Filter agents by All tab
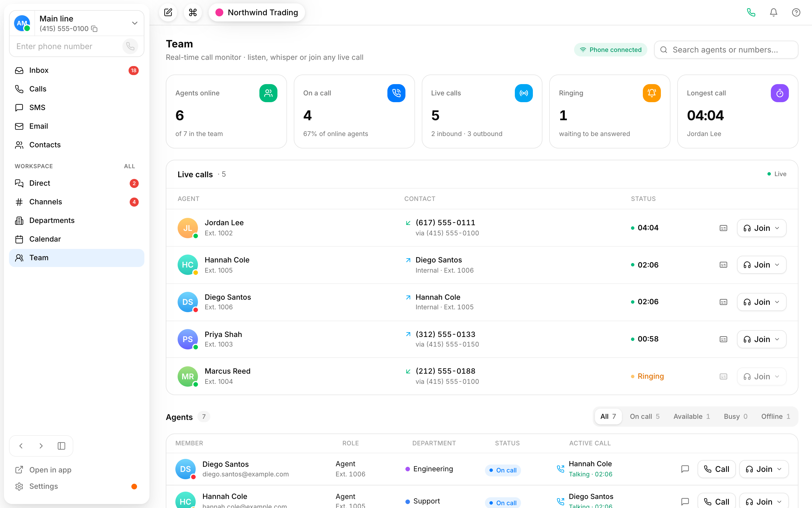The width and height of the screenshot is (812, 508). (x=608, y=416)
